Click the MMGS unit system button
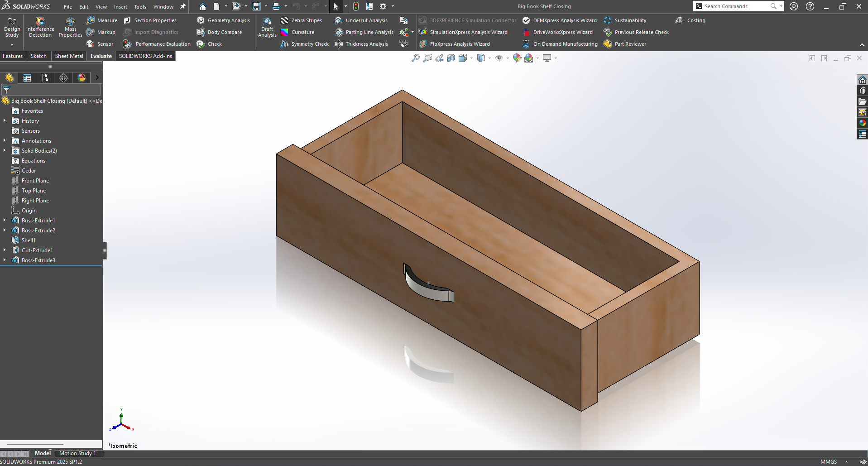The width and height of the screenshot is (868, 466). tap(828, 461)
